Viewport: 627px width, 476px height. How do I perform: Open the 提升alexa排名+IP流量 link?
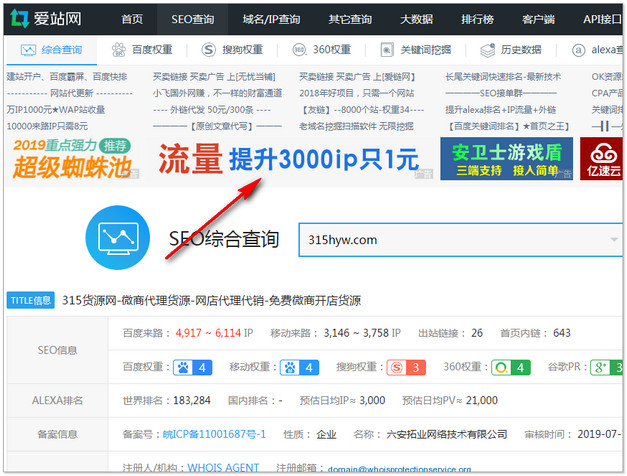[x=501, y=110]
